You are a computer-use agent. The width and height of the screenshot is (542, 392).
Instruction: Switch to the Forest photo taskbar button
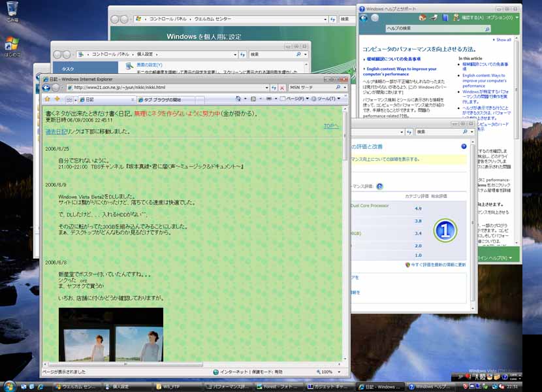[x=279, y=387]
